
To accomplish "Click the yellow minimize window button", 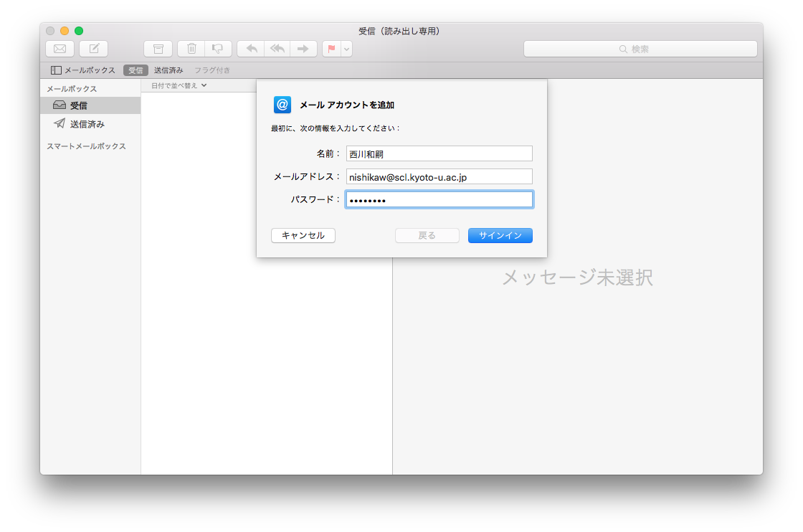I will click(x=65, y=31).
